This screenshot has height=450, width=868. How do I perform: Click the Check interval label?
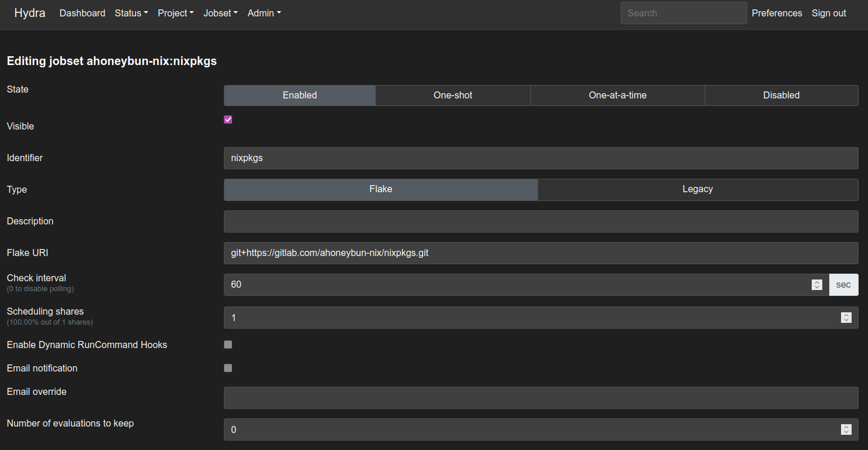pyautogui.click(x=36, y=278)
